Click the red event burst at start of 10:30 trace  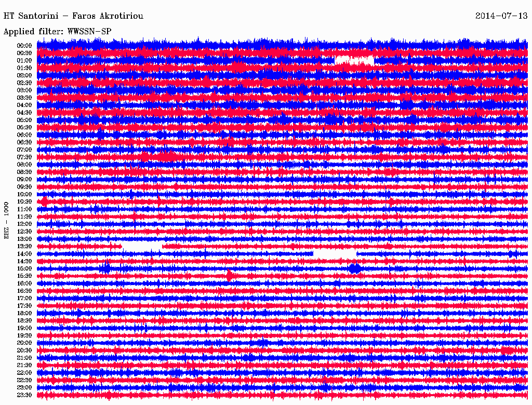pyautogui.click(x=44, y=201)
